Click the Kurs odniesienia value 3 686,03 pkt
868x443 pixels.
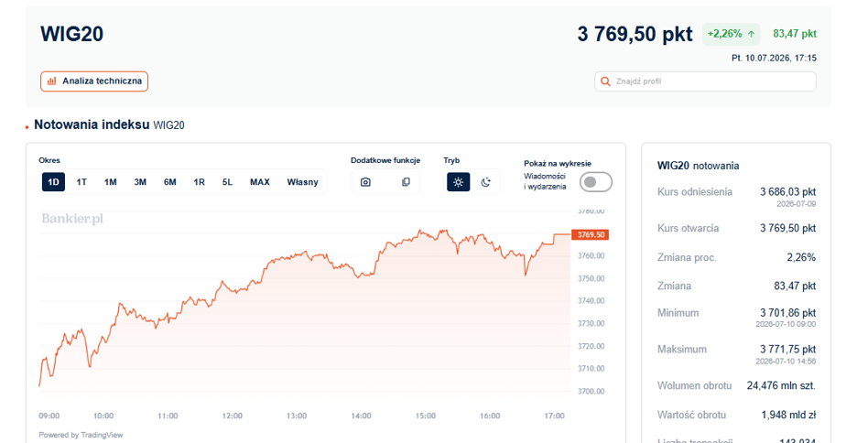pos(787,192)
